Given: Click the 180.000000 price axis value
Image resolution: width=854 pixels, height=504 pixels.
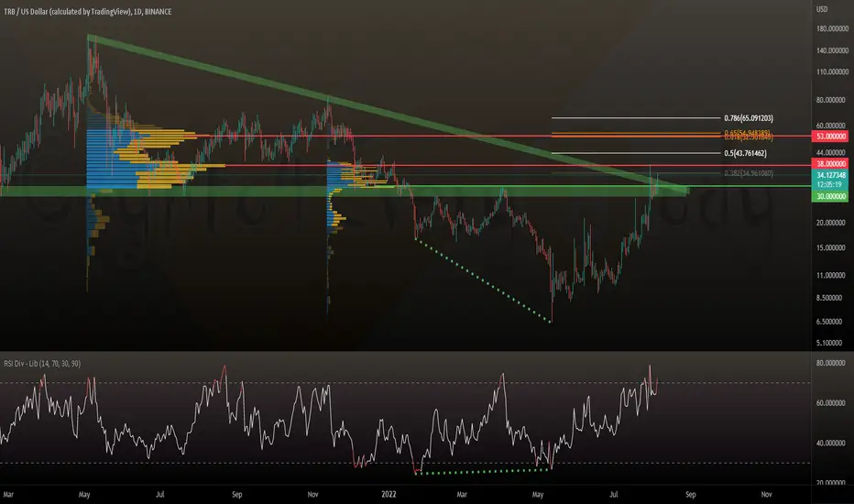Looking at the screenshot, I should (832, 28).
